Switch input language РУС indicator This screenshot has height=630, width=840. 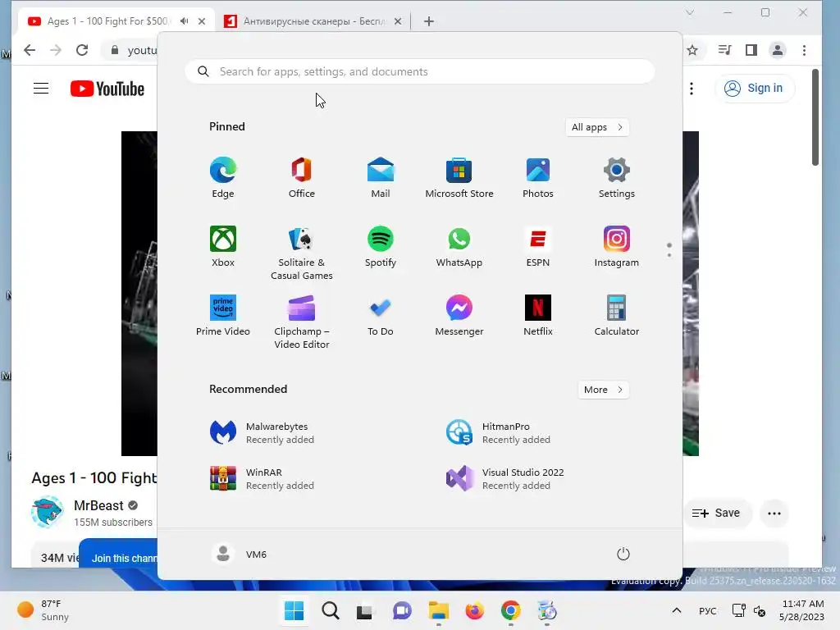(x=708, y=610)
